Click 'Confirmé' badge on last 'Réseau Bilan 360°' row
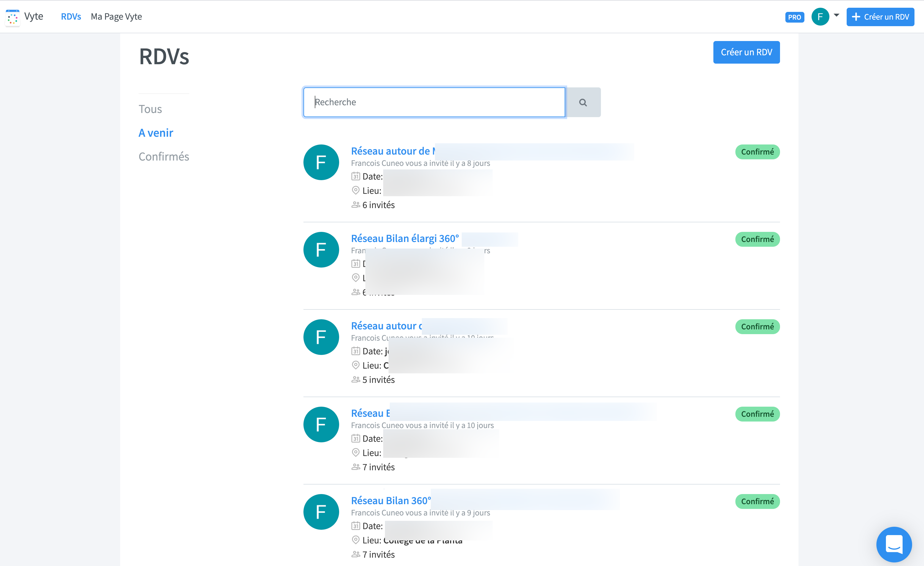 pos(757,501)
